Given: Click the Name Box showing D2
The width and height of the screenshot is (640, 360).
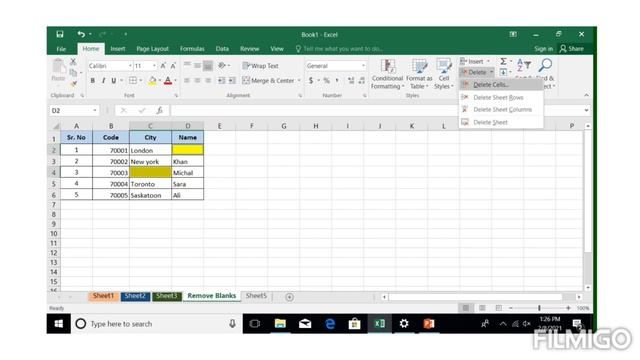Looking at the screenshot, I should pyautogui.click(x=74, y=111).
